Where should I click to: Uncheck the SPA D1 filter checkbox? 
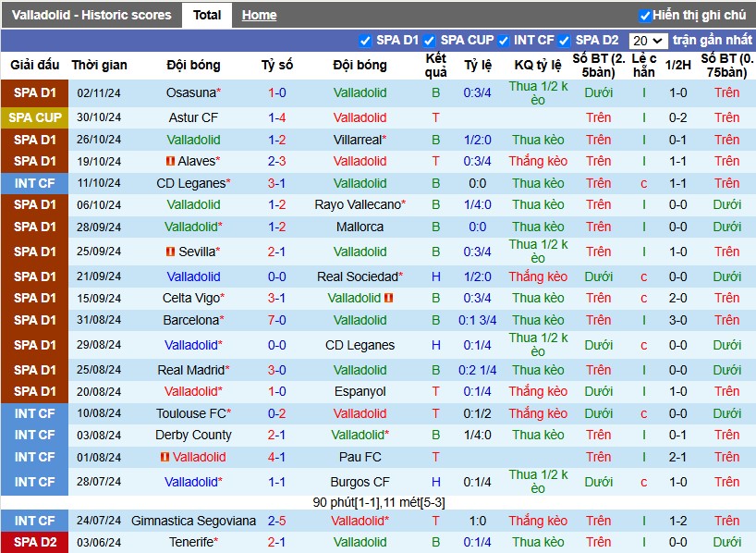coord(365,41)
